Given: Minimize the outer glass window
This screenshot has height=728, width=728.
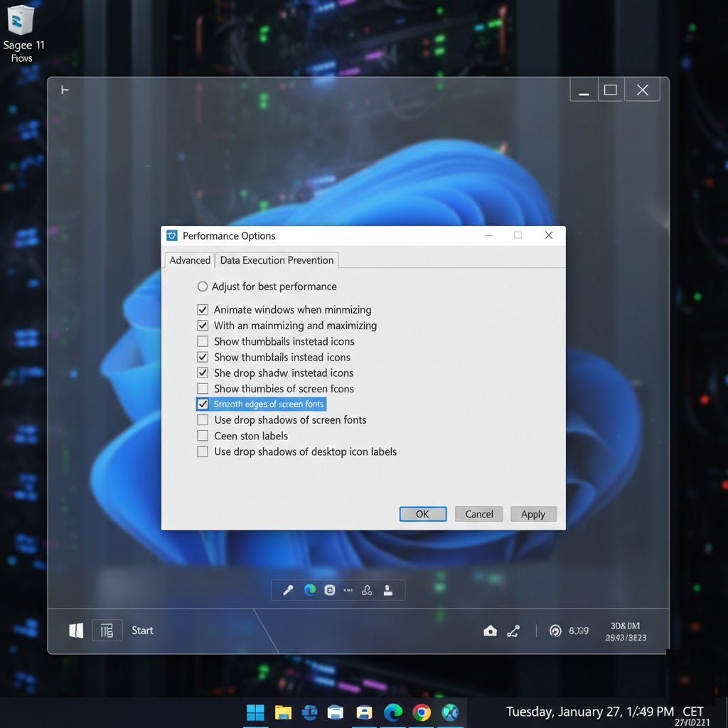Looking at the screenshot, I should click(584, 90).
